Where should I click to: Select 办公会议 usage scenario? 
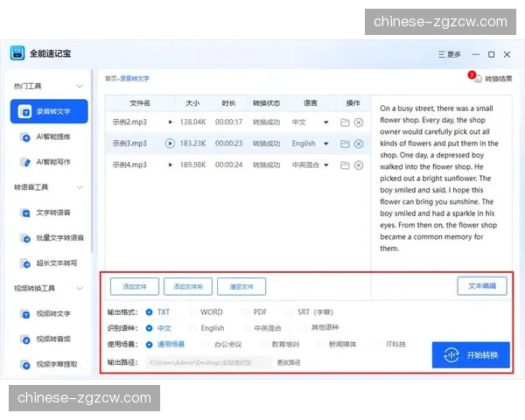point(206,345)
